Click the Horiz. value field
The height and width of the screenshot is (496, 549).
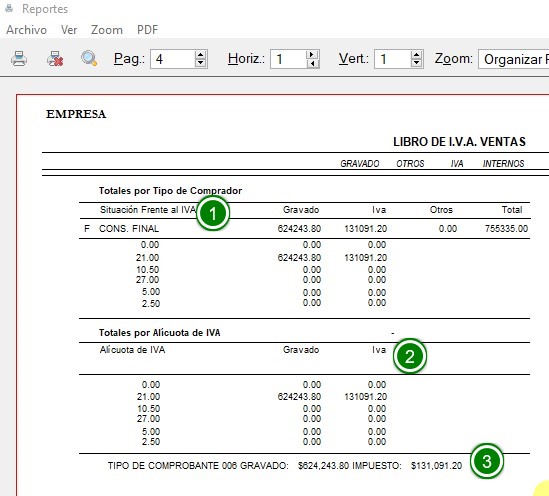(288, 59)
